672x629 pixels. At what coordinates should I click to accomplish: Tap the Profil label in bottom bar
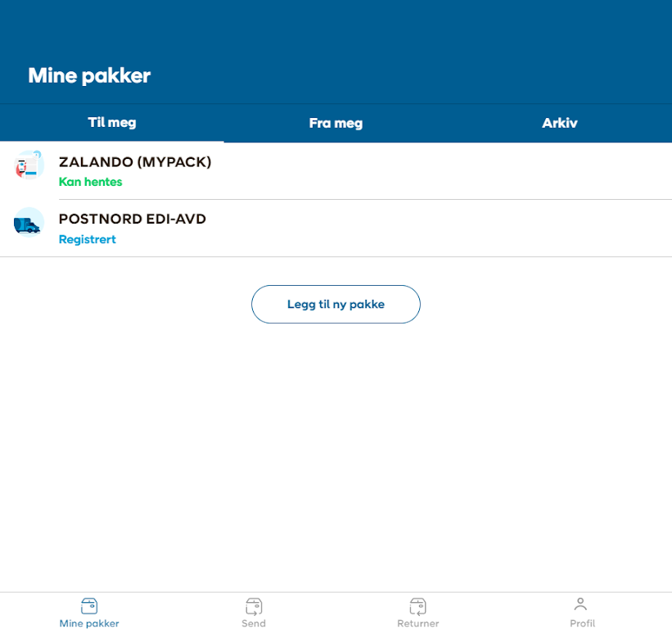click(582, 623)
